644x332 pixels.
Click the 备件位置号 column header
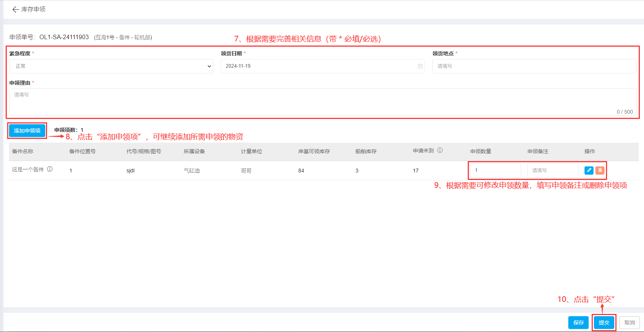coord(82,151)
